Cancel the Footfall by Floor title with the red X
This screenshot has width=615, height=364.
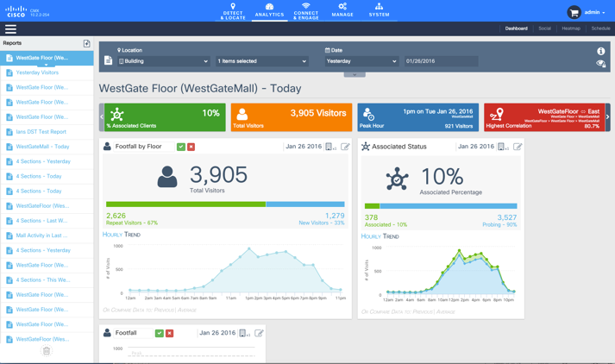(x=191, y=147)
